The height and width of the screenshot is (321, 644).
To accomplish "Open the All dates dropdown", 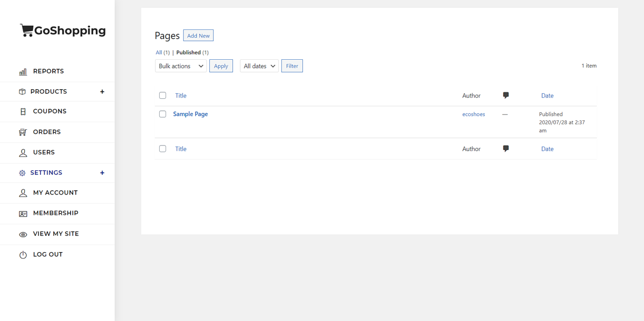I will pos(259,66).
